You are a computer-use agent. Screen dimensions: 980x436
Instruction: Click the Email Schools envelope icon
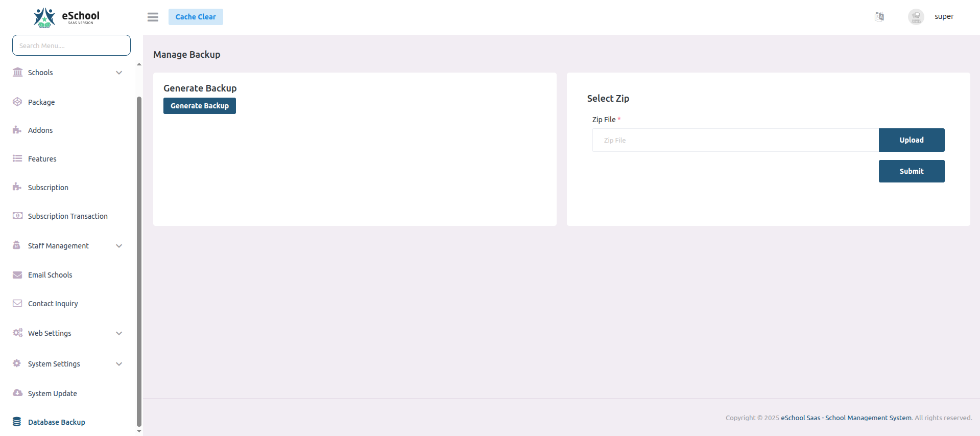point(17,275)
